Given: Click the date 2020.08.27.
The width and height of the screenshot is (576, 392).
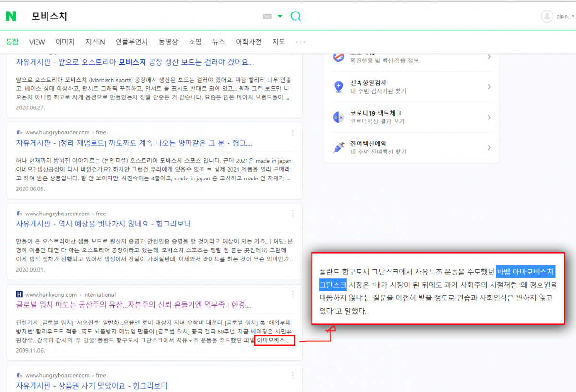Looking at the screenshot, I should tap(31, 107).
